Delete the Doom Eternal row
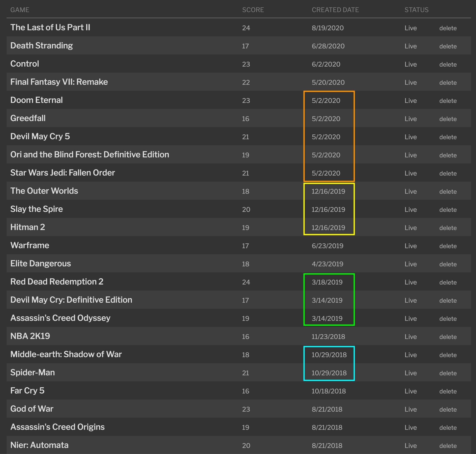Viewport: 476px width, 454px height. (x=448, y=101)
